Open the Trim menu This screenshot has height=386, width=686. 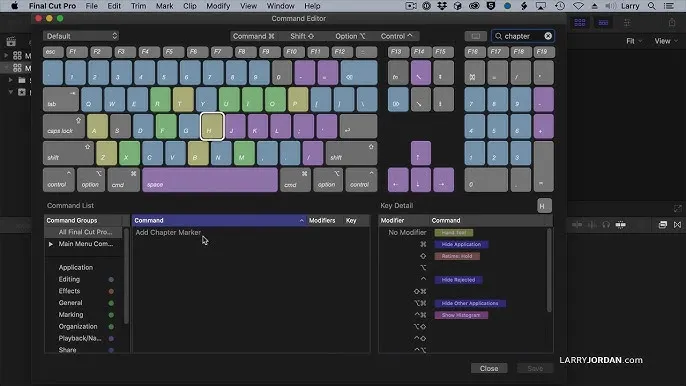[139, 6]
